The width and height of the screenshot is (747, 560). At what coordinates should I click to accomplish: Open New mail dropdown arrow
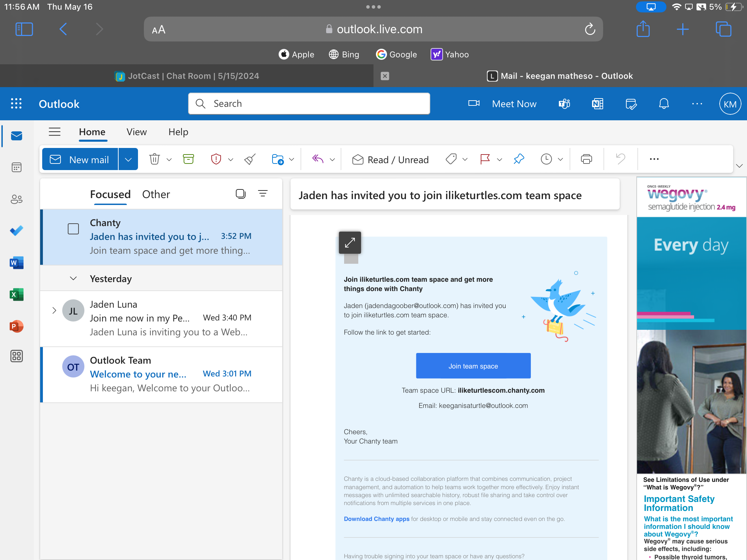click(128, 159)
